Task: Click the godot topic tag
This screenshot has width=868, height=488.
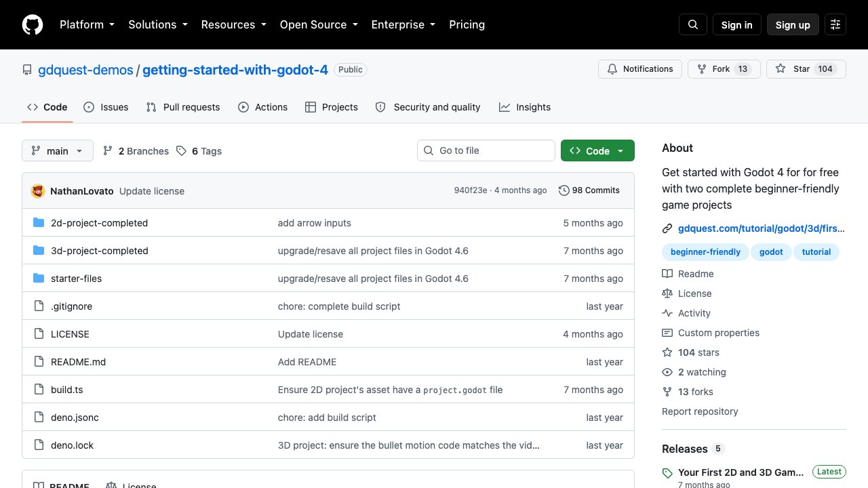Action: pyautogui.click(x=771, y=251)
